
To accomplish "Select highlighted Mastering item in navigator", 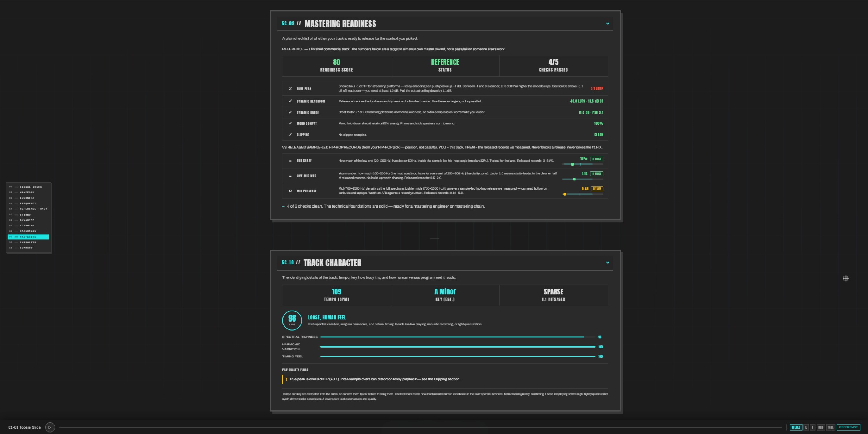I will point(28,237).
